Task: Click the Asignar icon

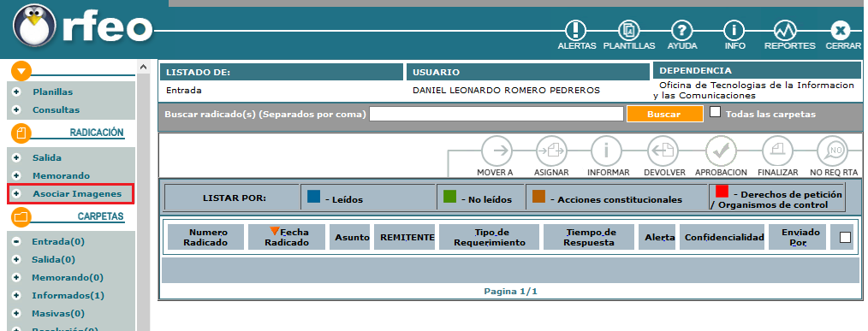Action: pos(551,151)
